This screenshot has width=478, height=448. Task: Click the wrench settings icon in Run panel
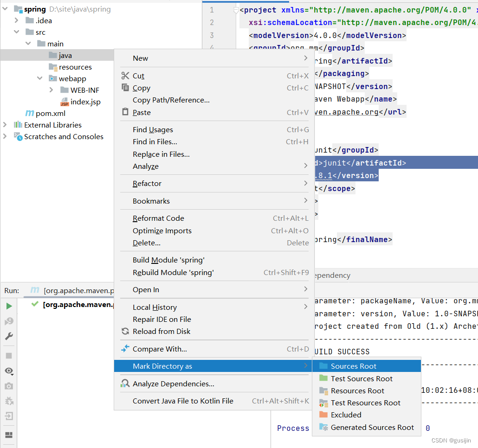coord(9,336)
